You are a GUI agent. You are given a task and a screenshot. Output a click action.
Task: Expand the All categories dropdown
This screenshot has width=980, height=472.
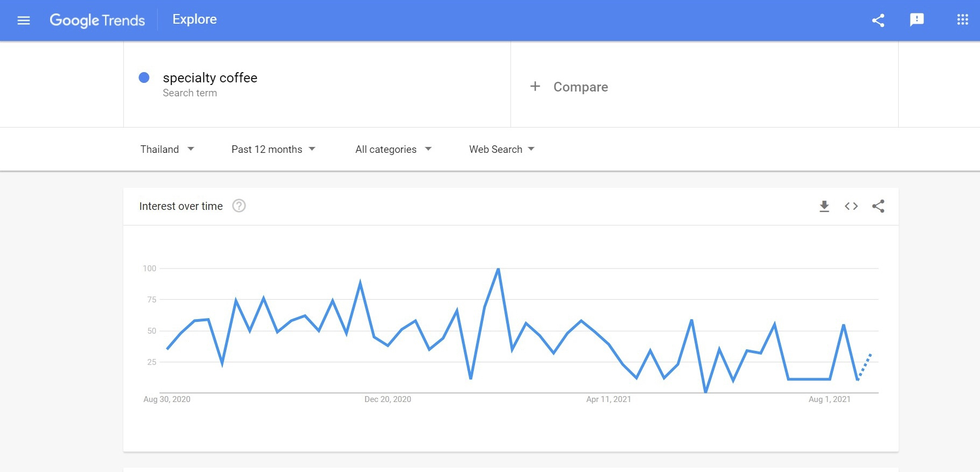tap(393, 149)
